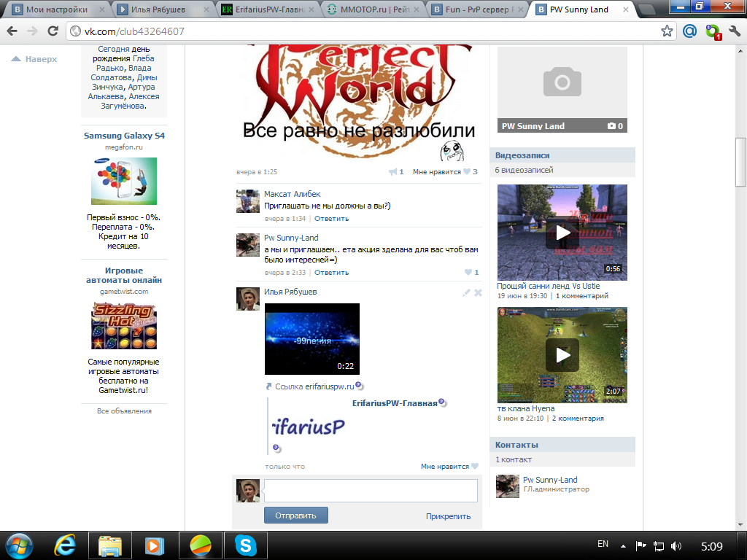The image size is (747, 560).
Task: Switch to the Илья Рябушев tab
Action: point(158,9)
